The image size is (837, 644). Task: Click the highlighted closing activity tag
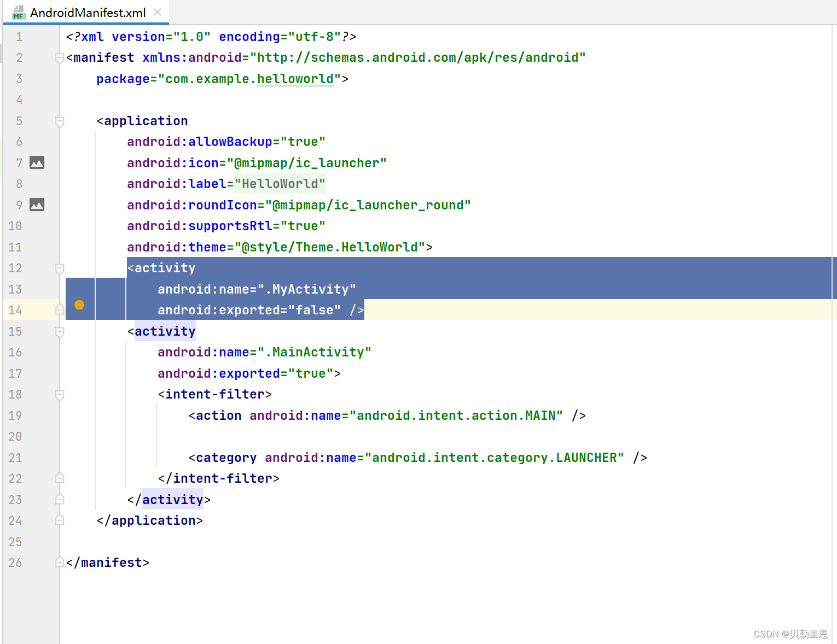pyautogui.click(x=169, y=500)
